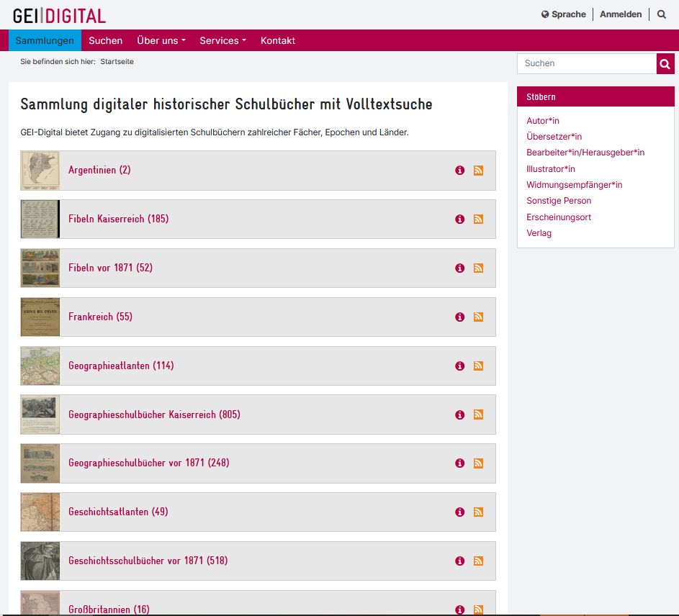
Task: Click Startseite breadcrumb link
Action: pyautogui.click(x=117, y=62)
